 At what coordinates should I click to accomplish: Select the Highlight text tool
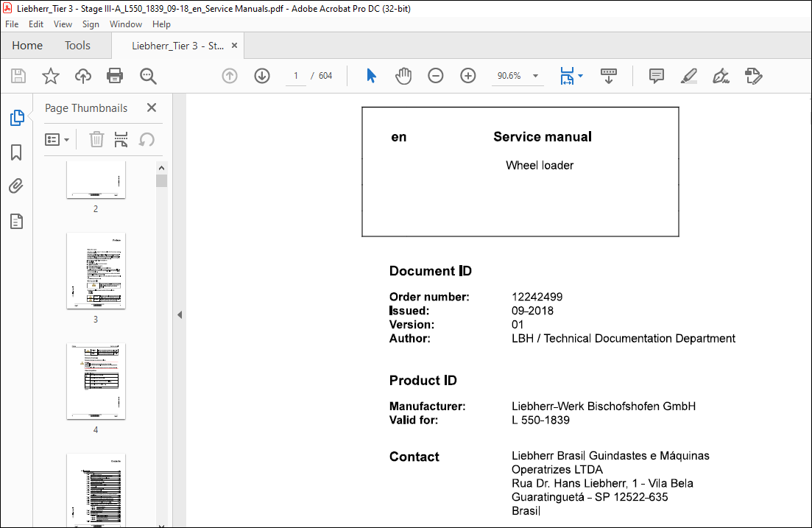point(689,76)
